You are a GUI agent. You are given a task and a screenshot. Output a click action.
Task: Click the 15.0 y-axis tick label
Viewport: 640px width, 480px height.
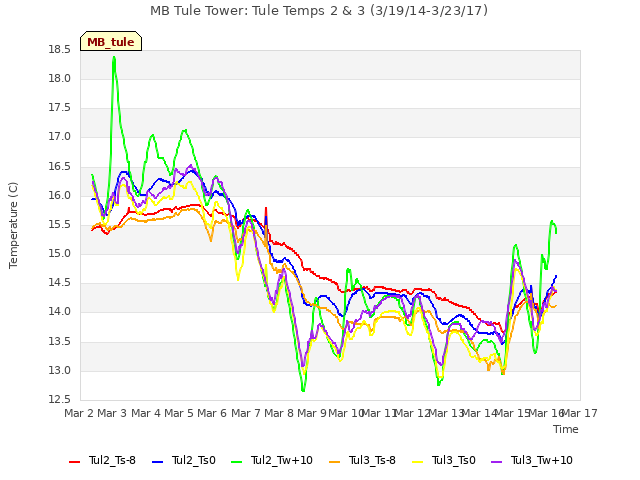(x=60, y=254)
